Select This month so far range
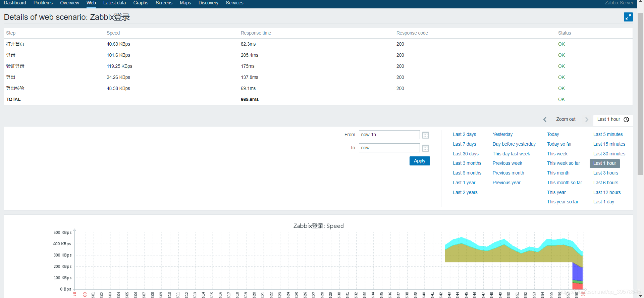The height and width of the screenshot is (298, 644). coord(565,183)
